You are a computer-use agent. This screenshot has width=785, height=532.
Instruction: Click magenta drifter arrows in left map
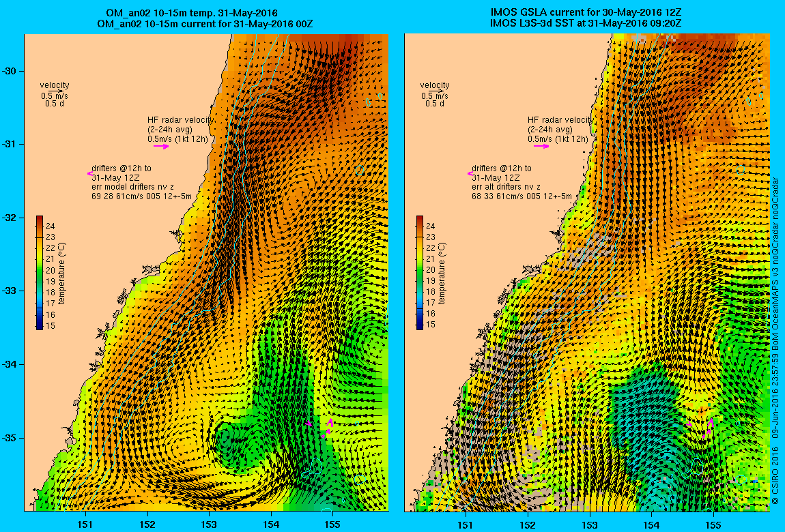319,428
